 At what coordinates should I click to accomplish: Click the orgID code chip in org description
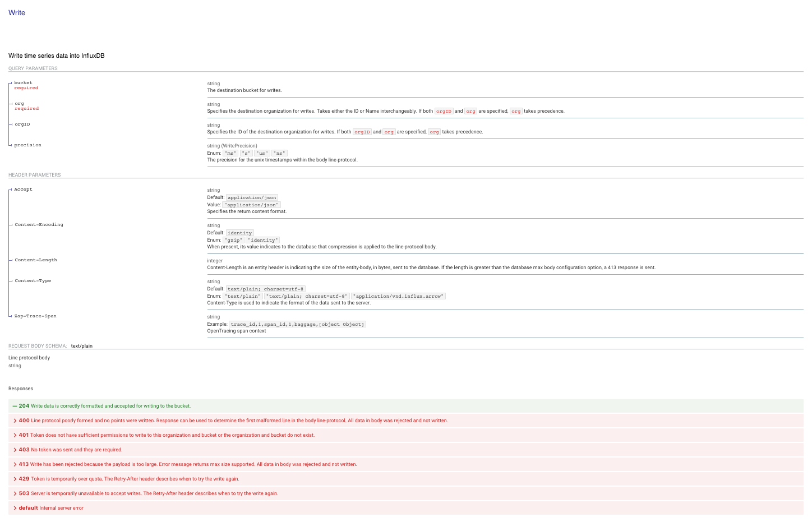(444, 111)
